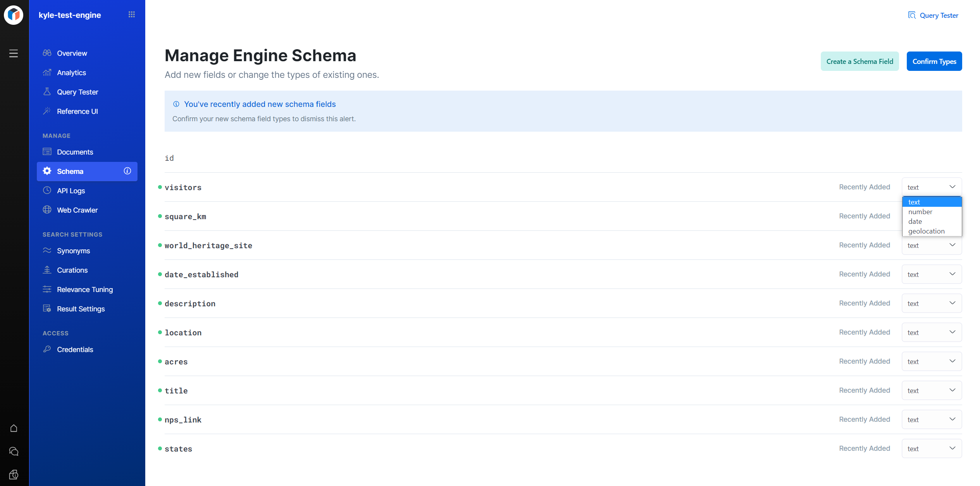Open the states field type selector
This screenshot has height=486, width=980.
pos(932,448)
